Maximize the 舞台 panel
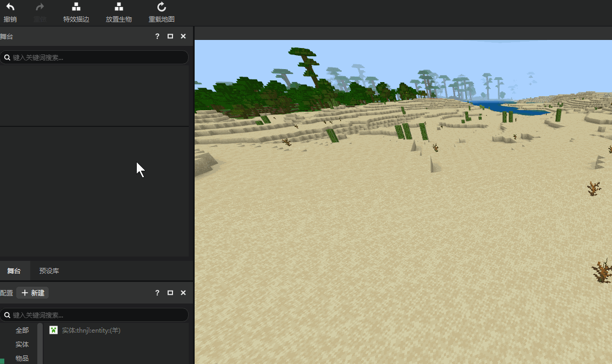This screenshot has width=612, height=364. 170,36
